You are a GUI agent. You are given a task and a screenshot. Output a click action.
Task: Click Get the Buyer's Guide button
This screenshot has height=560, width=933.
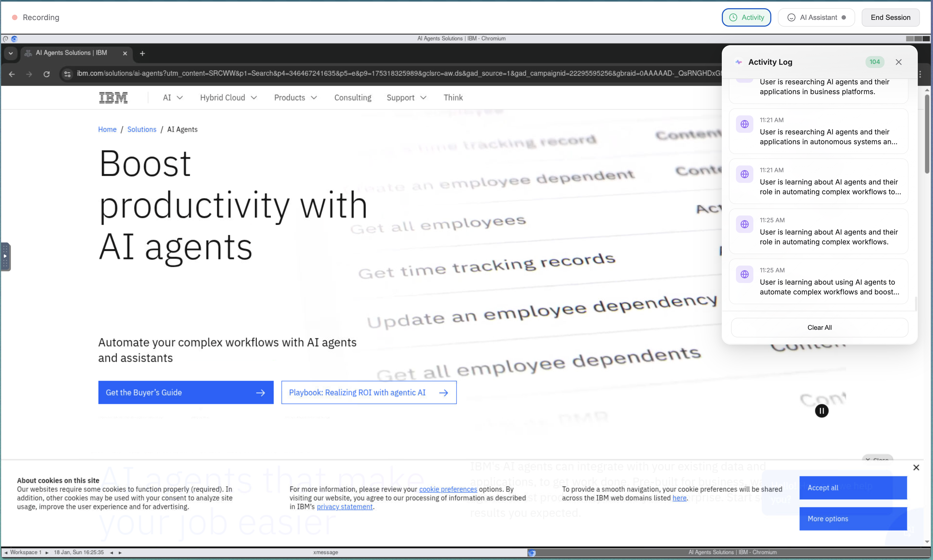coord(186,392)
